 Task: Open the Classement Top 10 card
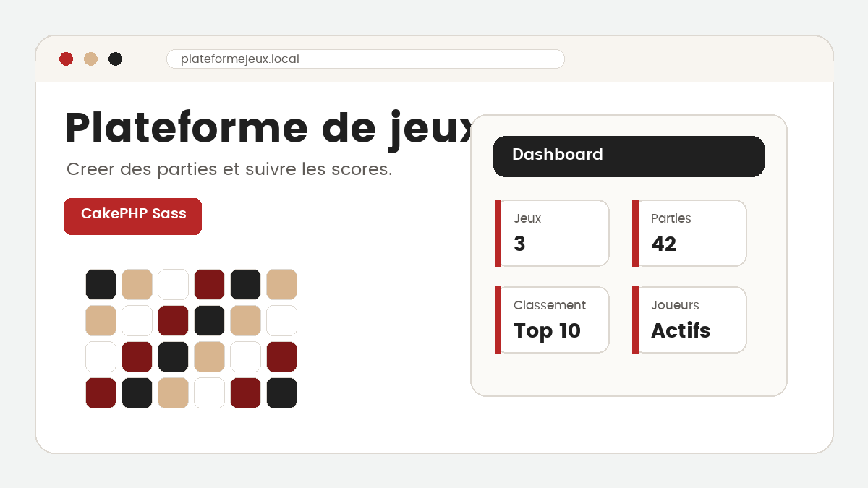pos(552,320)
